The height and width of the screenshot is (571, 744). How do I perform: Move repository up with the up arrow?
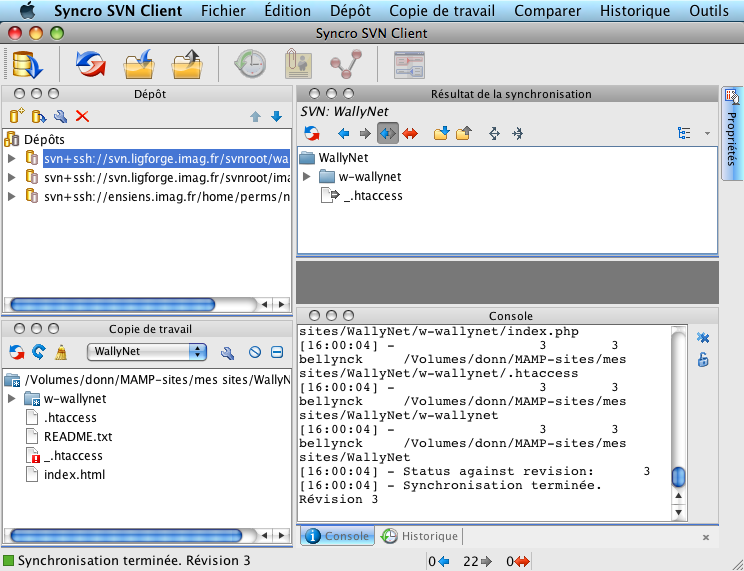[255, 116]
